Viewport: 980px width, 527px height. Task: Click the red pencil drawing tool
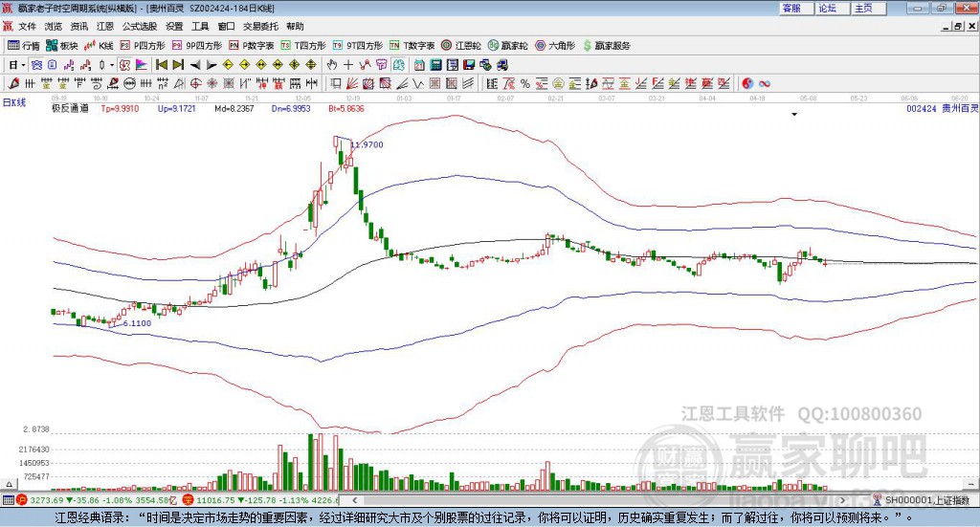[x=13, y=83]
